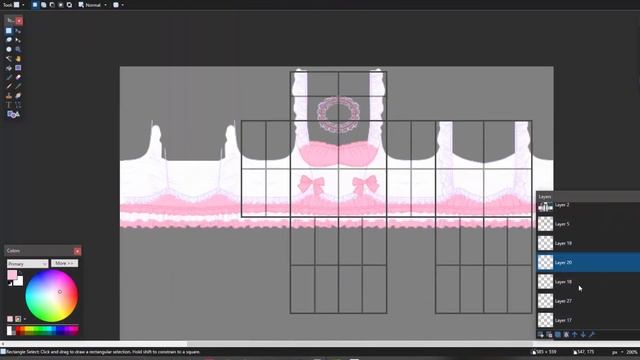
Task: Click the 200% zoom level in status bar
Action: 632,352
